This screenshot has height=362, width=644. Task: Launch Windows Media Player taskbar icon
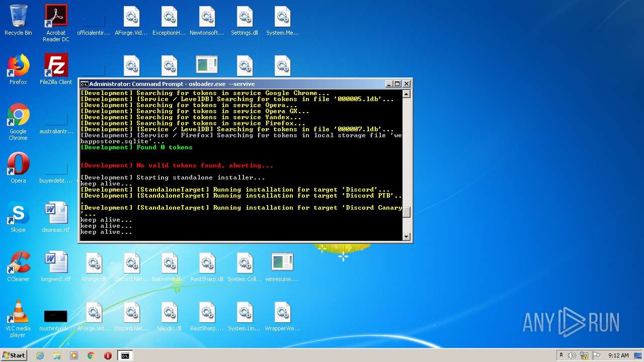coord(74,355)
